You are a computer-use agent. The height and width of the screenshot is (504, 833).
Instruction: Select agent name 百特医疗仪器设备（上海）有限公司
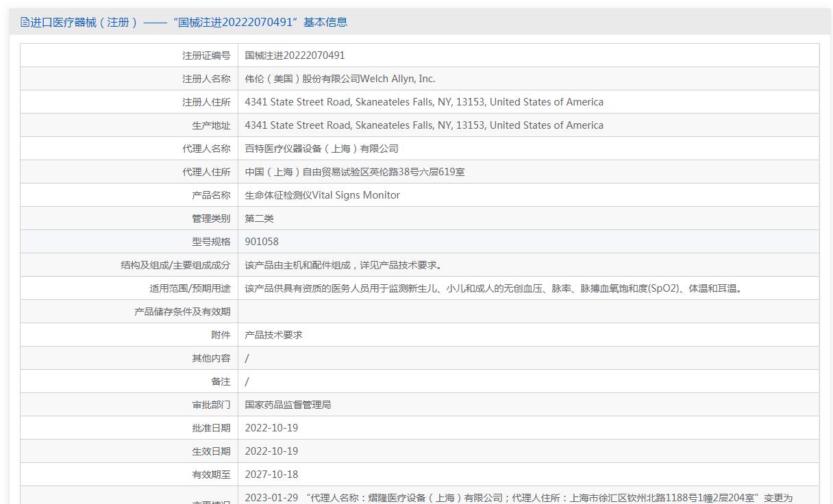(x=321, y=149)
